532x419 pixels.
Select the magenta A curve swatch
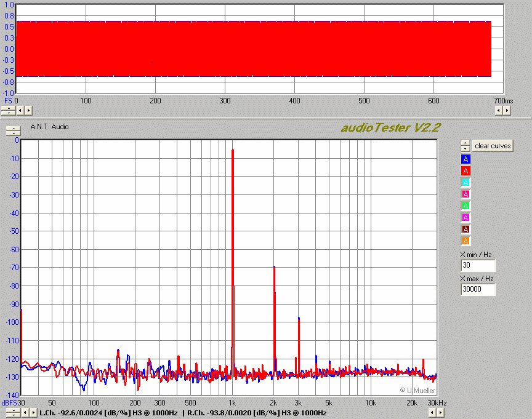pyautogui.click(x=465, y=217)
